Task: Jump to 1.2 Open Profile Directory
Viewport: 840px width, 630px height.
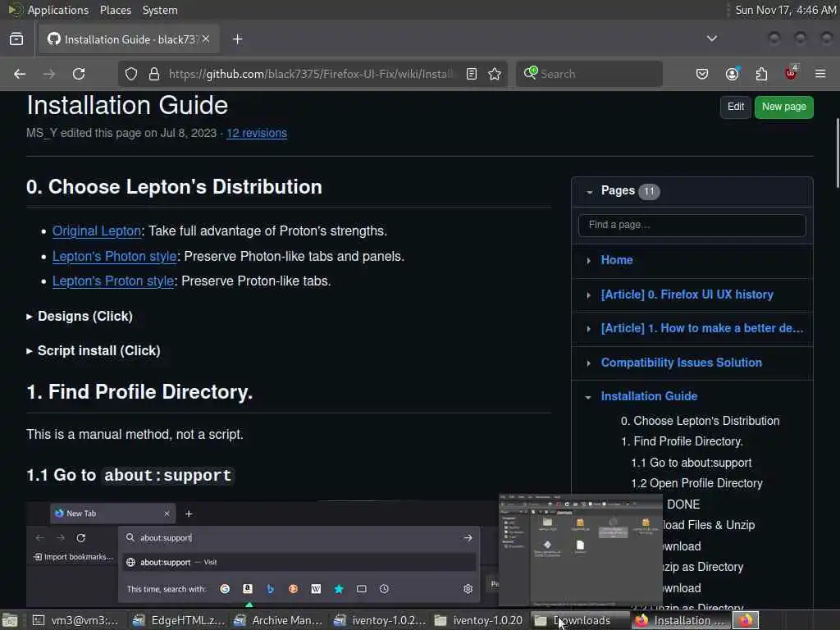Action: (x=696, y=483)
